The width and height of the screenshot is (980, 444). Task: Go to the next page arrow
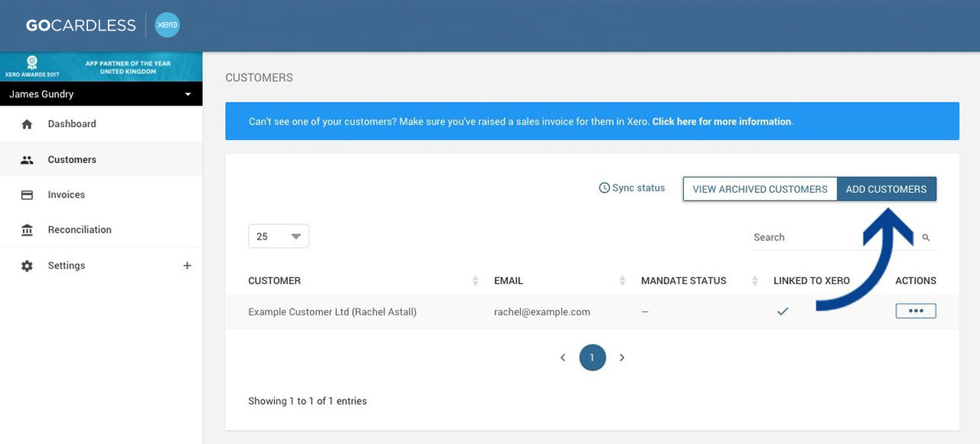click(x=622, y=357)
